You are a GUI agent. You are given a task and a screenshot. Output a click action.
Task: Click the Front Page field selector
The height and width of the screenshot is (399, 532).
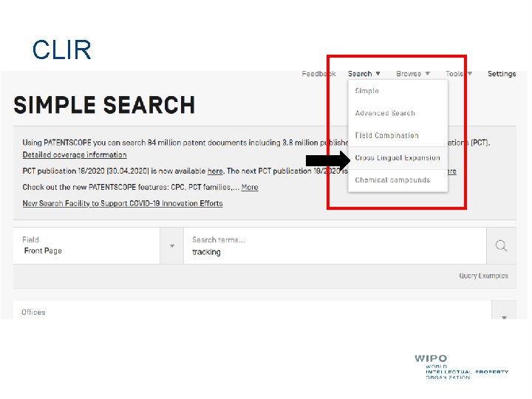[x=86, y=245]
